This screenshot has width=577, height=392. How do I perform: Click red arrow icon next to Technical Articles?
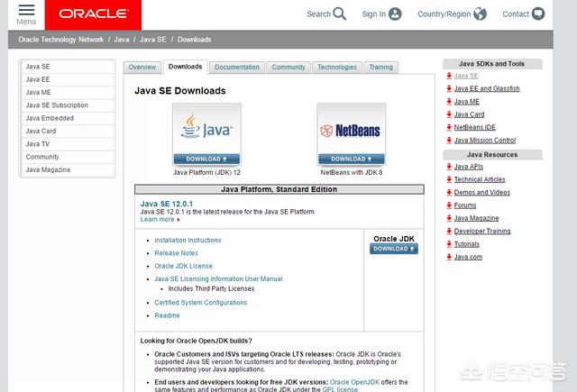(x=449, y=179)
